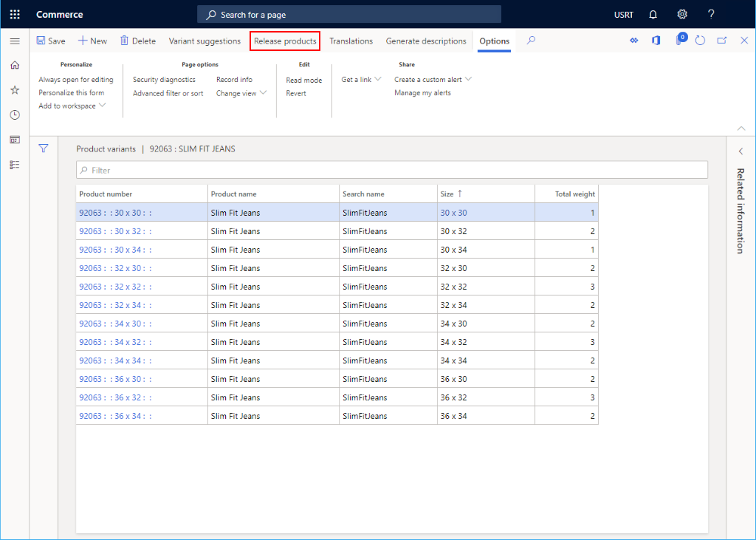Open attachments showing the 0 badge
The image size is (756, 540).
678,41
